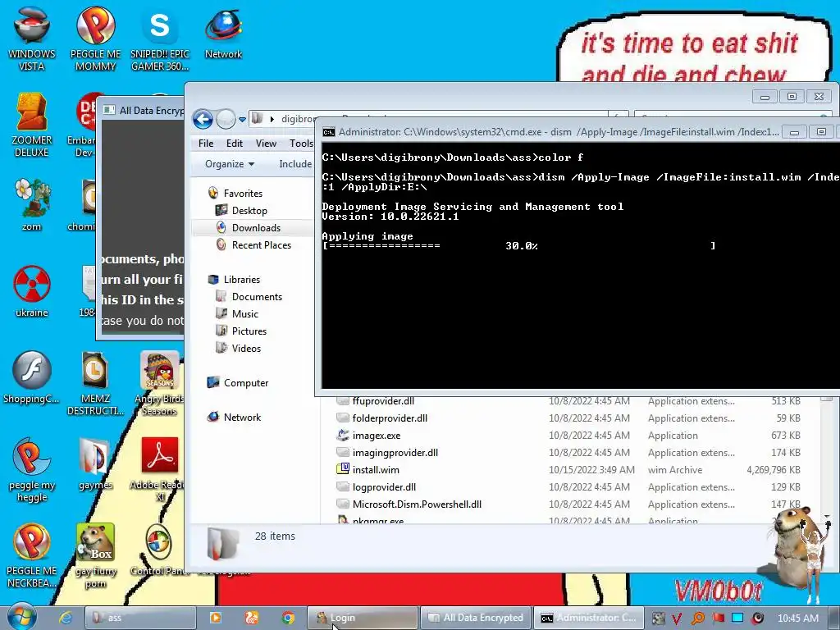Viewport: 840px width, 630px height.
Task: Launch Windows Media Player from the taskbar
Action: (216, 618)
